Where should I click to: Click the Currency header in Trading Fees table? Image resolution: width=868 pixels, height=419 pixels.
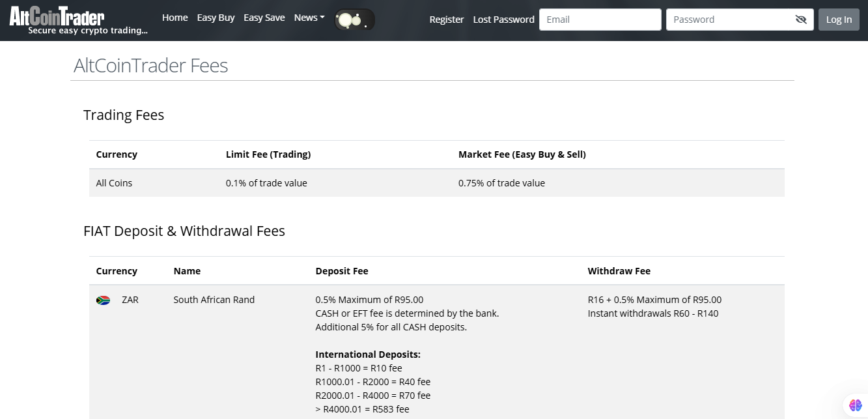point(117,154)
